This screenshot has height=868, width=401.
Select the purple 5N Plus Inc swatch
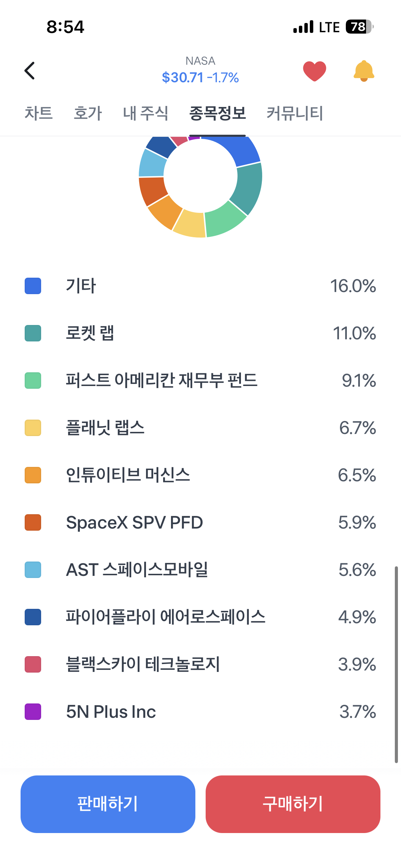(33, 712)
